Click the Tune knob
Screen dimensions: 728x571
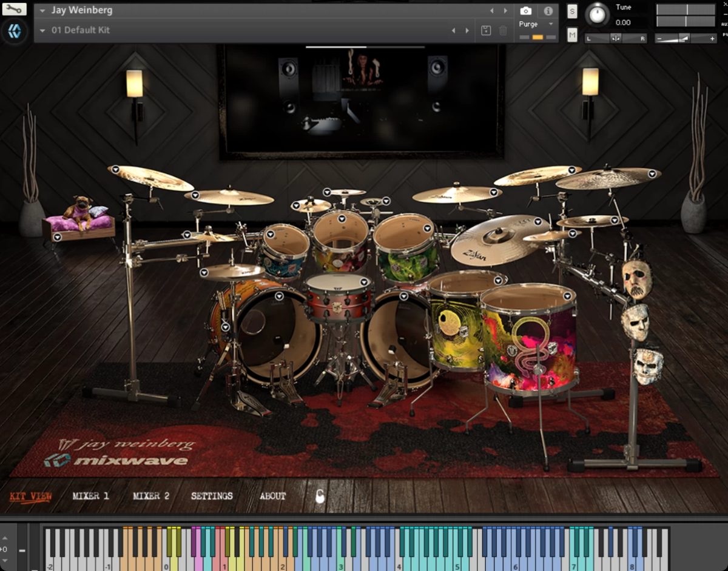pyautogui.click(x=598, y=15)
